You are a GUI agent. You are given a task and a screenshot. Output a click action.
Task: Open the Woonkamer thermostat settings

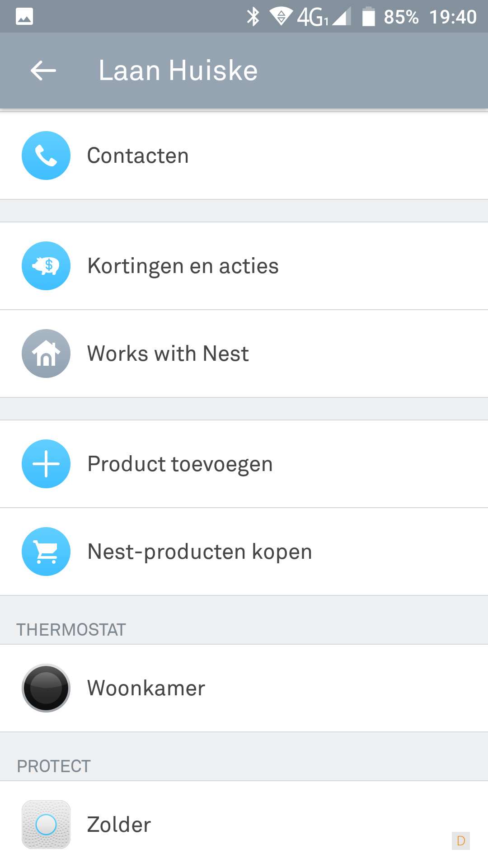tap(146, 688)
